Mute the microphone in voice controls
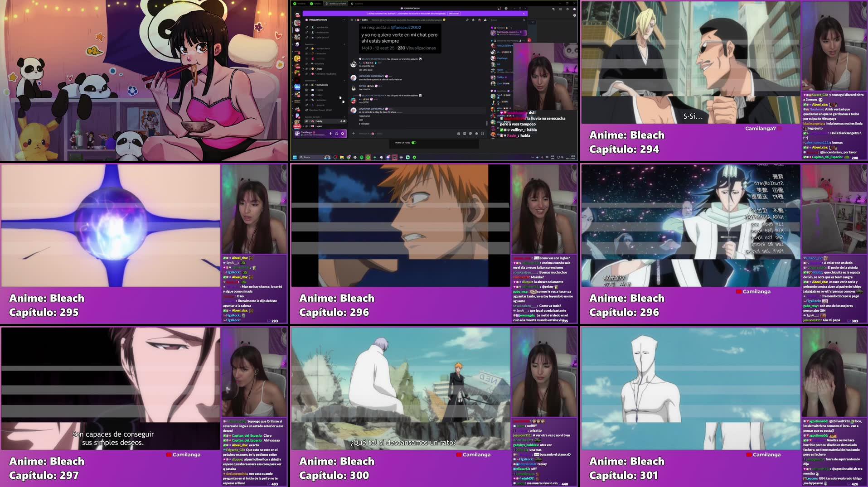The width and height of the screenshot is (868, 487). [331, 134]
